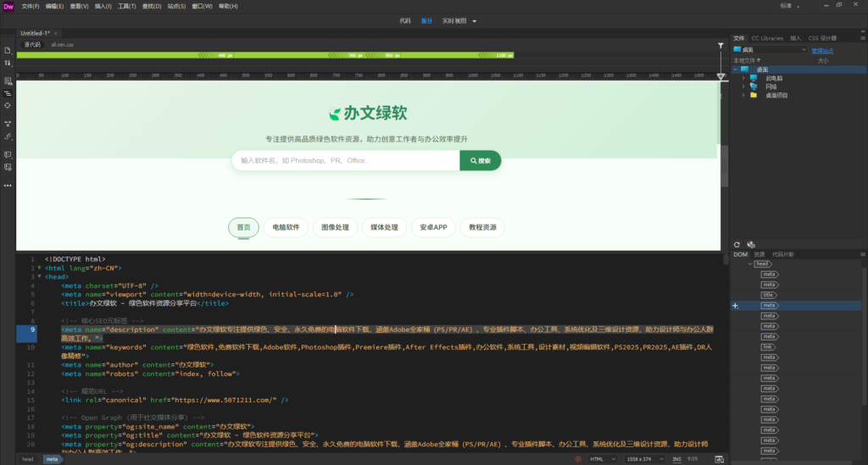Click the globe connect icon in Files panel
Image resolution: width=868 pixels, height=465 pixels.
pos(751,245)
